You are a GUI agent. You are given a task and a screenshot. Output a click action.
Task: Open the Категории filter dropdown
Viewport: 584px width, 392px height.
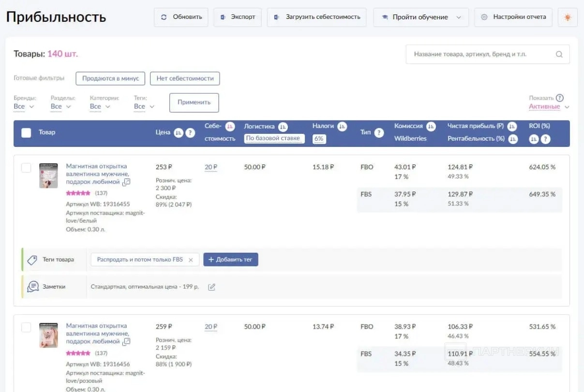coord(100,106)
